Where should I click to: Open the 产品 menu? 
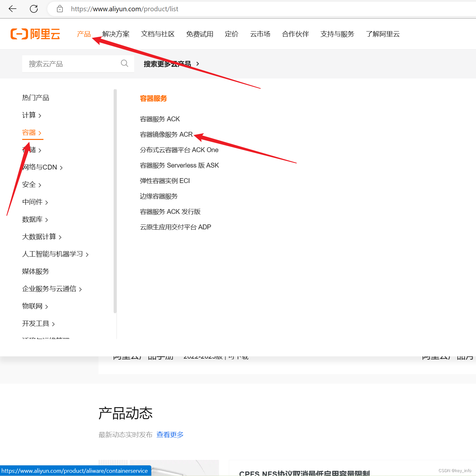pos(84,34)
